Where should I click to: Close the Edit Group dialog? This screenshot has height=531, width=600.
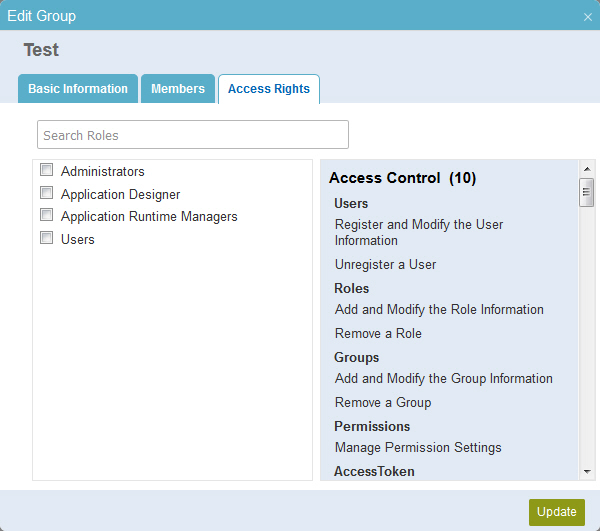588,17
